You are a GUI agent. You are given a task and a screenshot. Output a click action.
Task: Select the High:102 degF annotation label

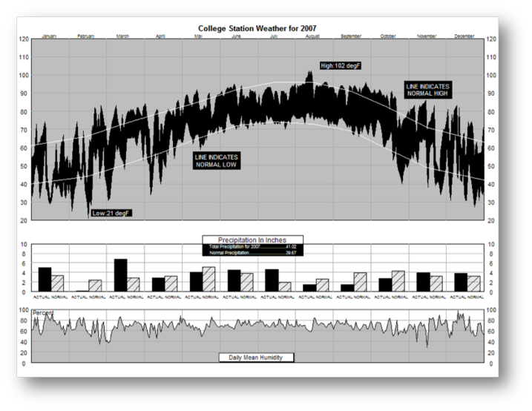(x=341, y=66)
